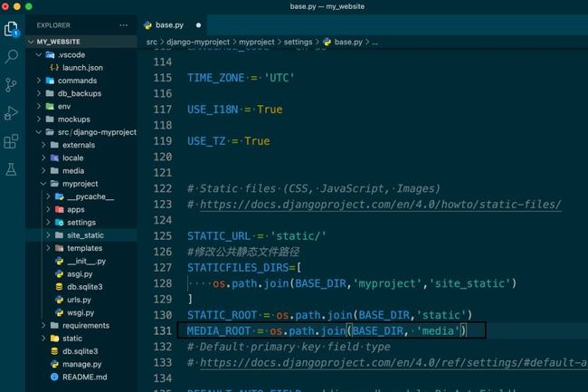The width and height of the screenshot is (588, 392).
Task: Click the STATIC_ROOT variable on line 130
Action: point(222,315)
